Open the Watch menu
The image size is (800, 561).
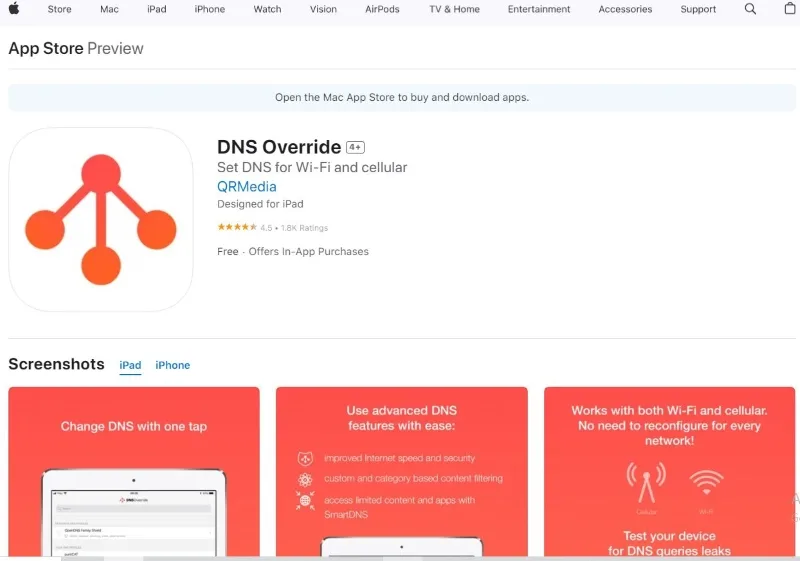267,9
